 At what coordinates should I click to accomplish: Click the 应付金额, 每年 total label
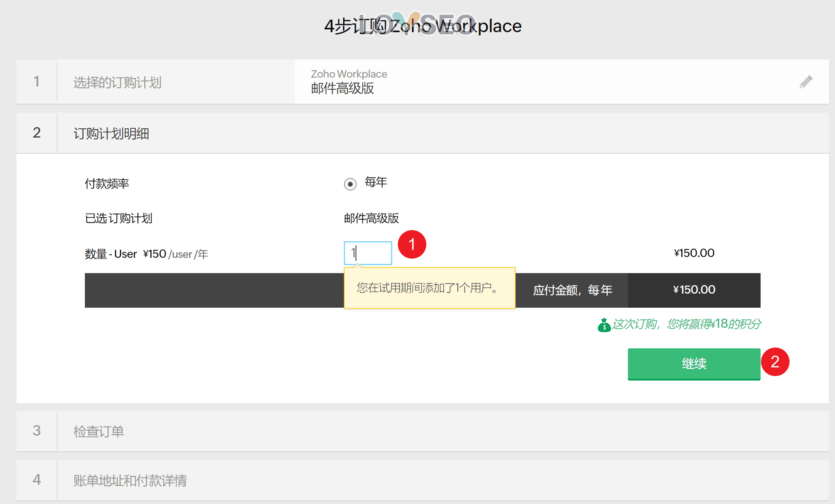tap(572, 290)
